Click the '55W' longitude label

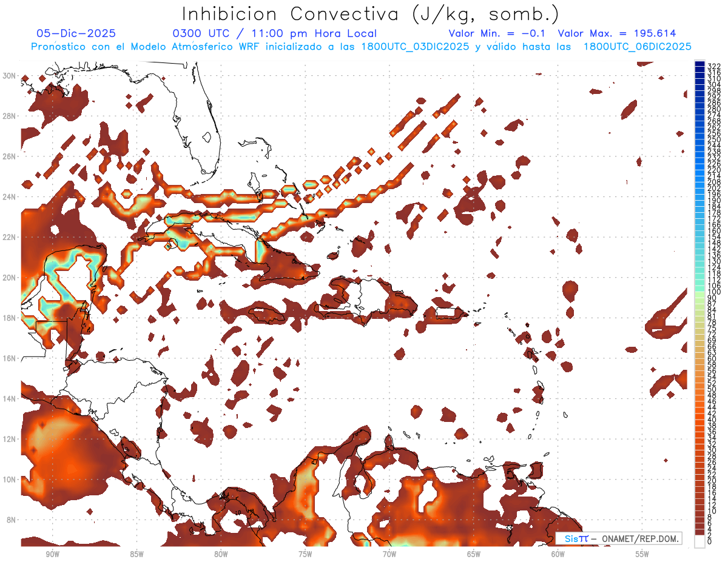[642, 555]
